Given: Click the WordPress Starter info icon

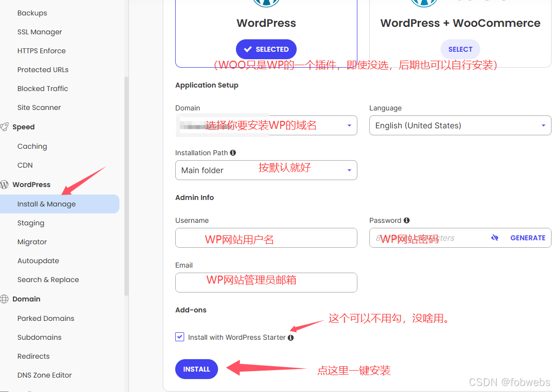Looking at the screenshot, I should point(290,338).
